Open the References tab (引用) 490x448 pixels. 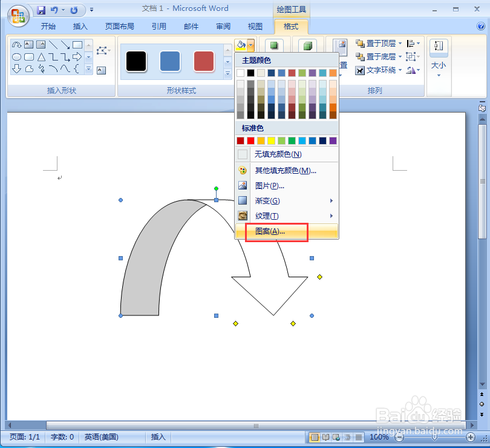pos(159,27)
